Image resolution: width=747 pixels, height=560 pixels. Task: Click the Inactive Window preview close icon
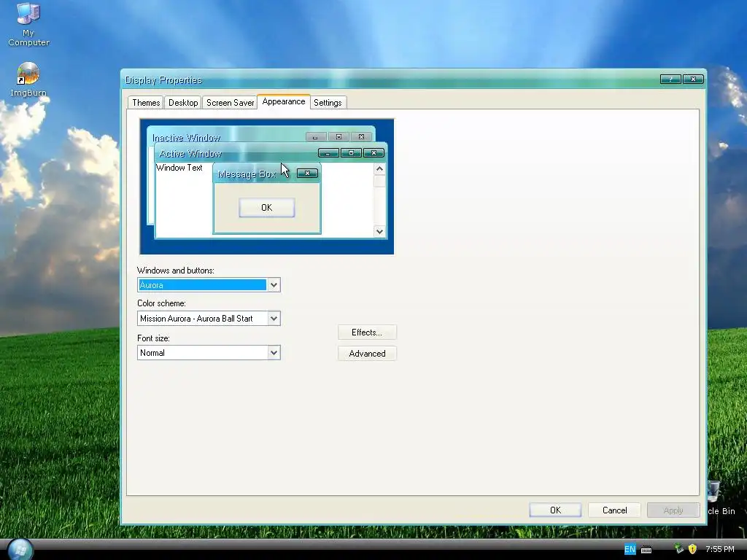pyautogui.click(x=361, y=136)
